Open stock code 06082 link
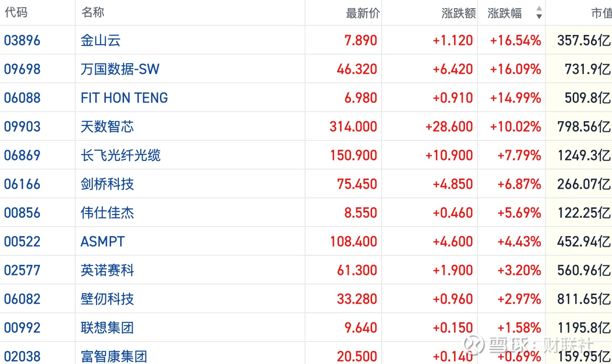Image resolution: width=612 pixels, height=364 pixels. click(x=22, y=299)
